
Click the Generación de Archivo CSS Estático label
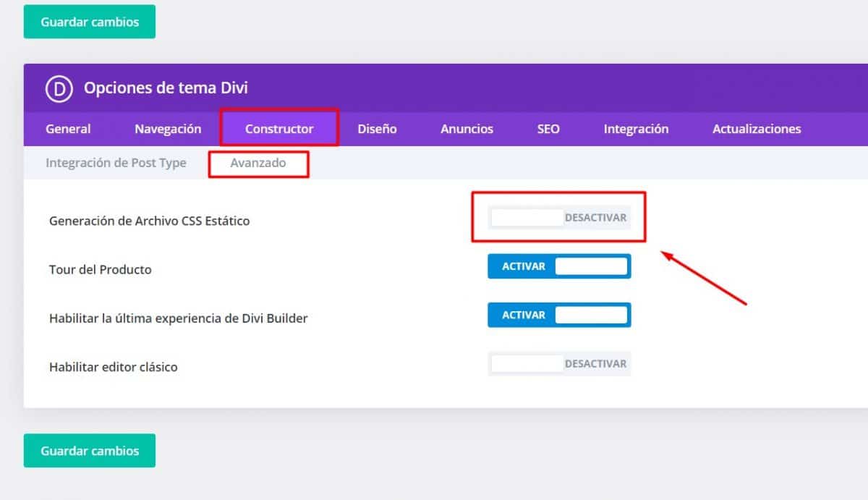tap(150, 221)
